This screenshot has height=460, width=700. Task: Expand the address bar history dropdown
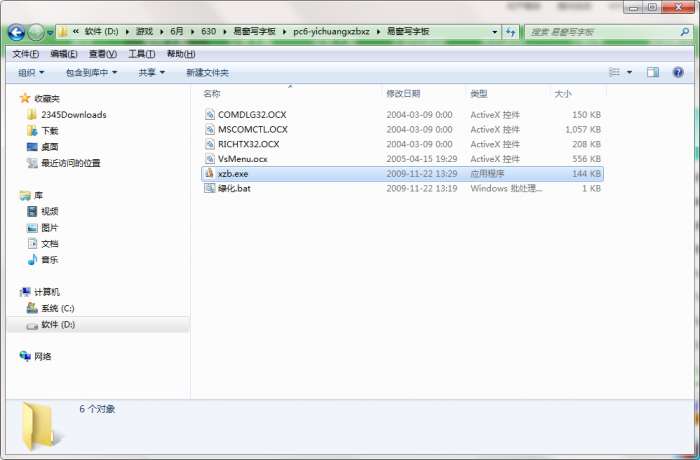click(x=495, y=32)
